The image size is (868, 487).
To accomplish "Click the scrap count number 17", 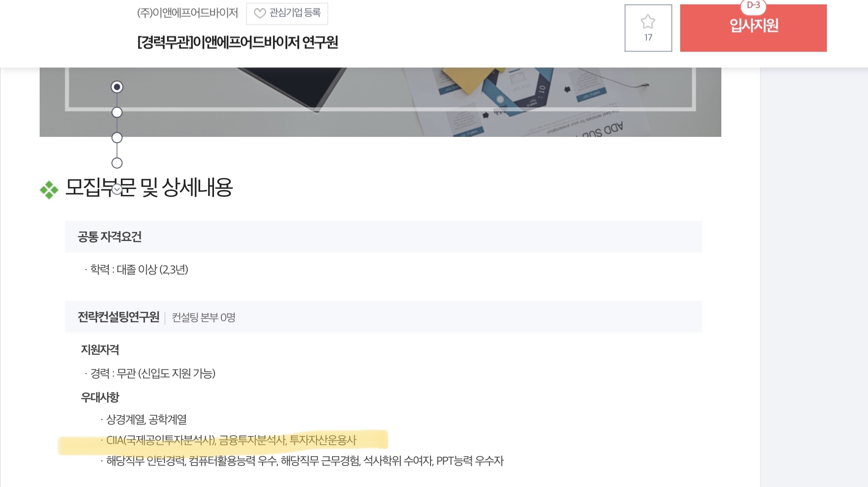I will click(648, 38).
